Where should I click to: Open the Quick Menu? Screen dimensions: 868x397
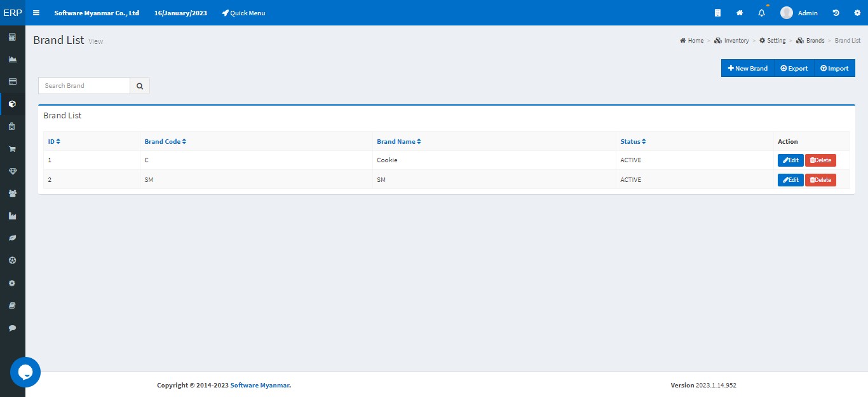(244, 13)
